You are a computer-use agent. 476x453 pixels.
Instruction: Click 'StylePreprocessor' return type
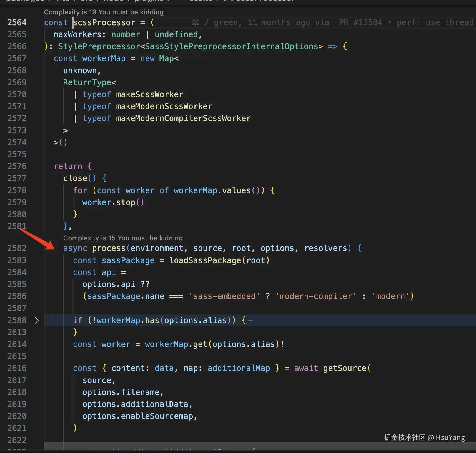99,46
